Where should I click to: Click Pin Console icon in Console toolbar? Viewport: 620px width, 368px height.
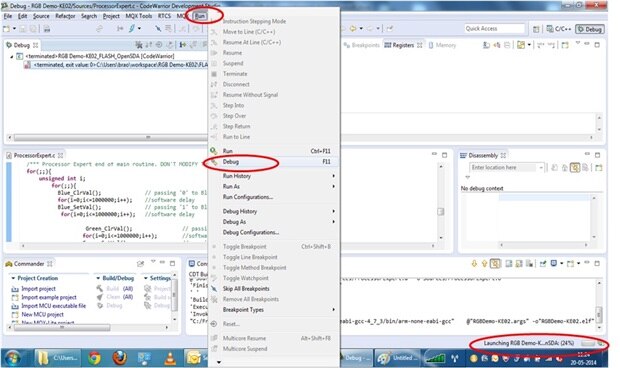[x=543, y=264]
